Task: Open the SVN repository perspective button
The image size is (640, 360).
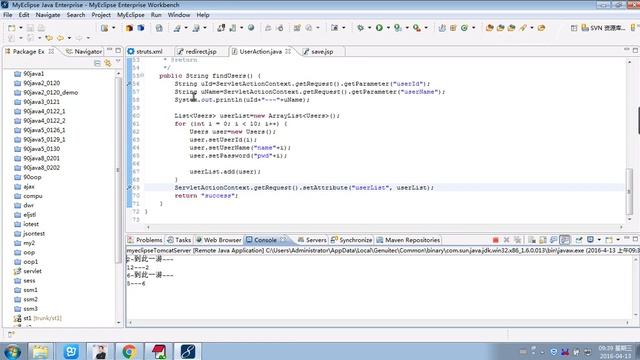Action: [603, 28]
